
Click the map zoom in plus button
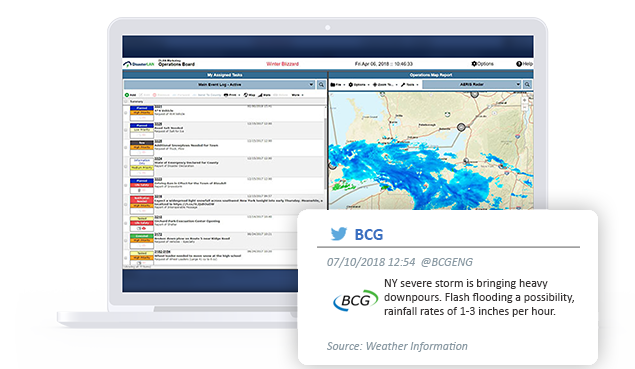(524, 100)
